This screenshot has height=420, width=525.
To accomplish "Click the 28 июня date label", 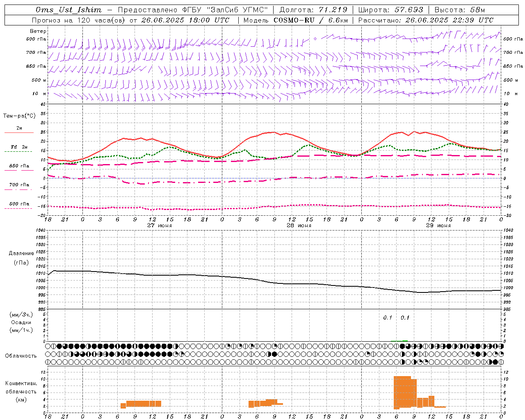I will pyautogui.click(x=299, y=225).
